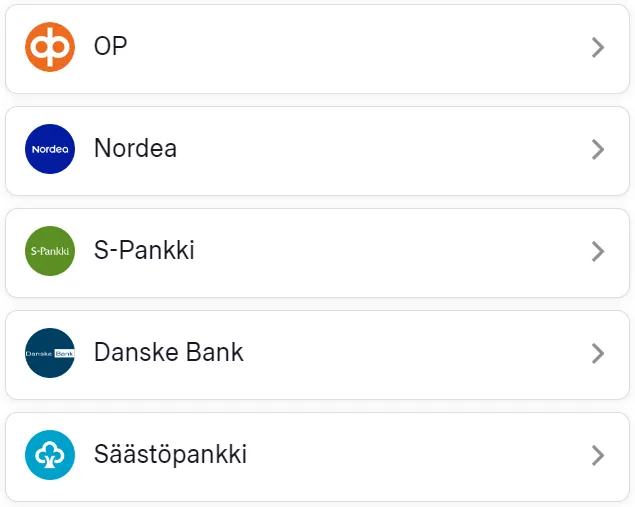Click the green S-Pankki logo
Viewport: 635px width, 507px height.
[50, 251]
